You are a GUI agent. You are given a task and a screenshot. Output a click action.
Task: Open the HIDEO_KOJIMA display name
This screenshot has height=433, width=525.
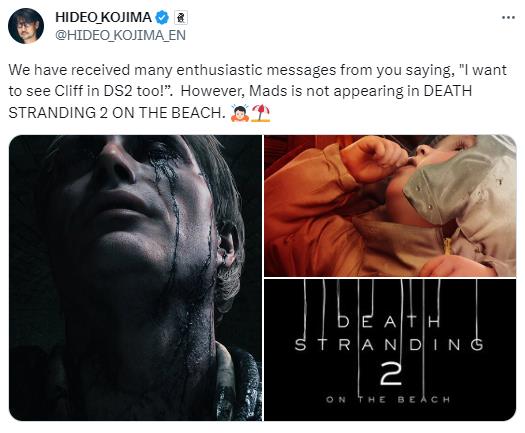coord(103,17)
